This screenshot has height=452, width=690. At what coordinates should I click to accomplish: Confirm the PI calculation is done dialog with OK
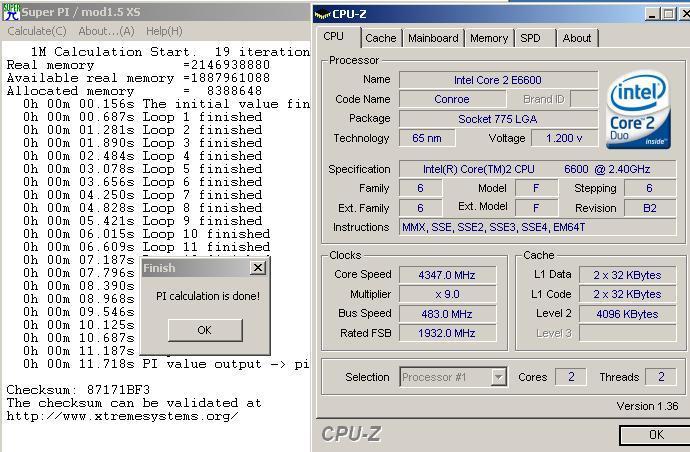click(x=205, y=330)
